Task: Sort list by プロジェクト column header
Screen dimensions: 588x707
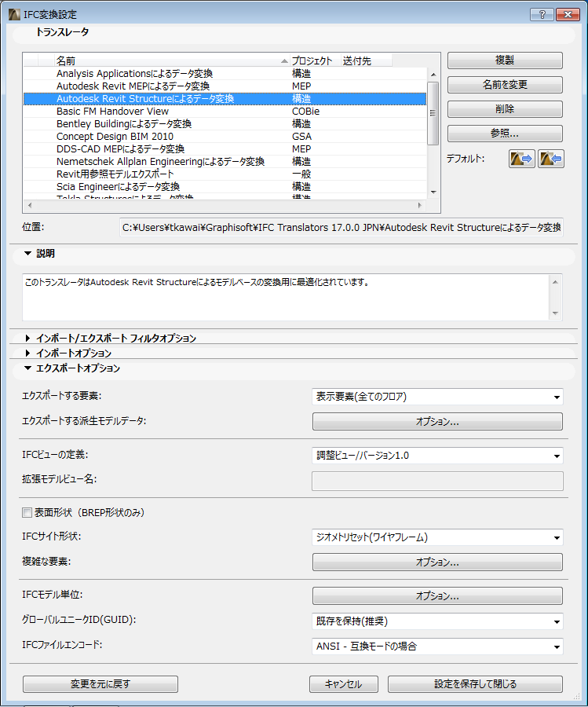Action: [x=315, y=60]
